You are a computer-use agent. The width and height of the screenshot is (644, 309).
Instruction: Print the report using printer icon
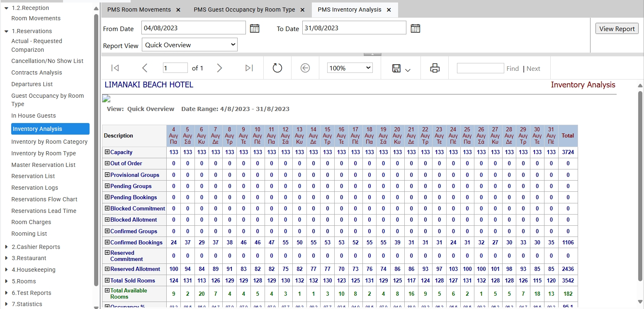point(435,68)
